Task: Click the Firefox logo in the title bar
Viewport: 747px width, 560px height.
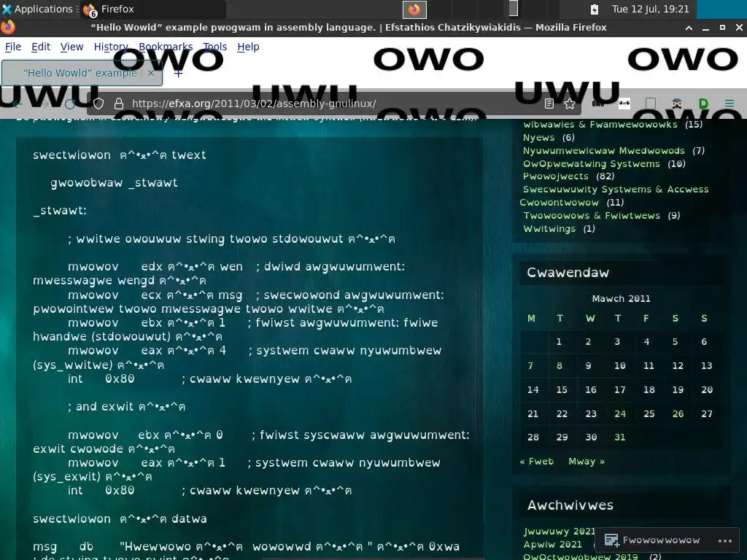Action: [7, 28]
